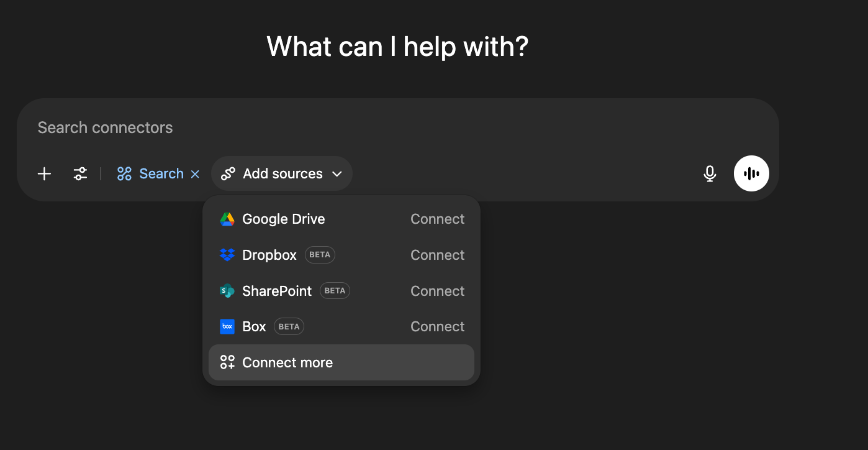Toggle the blue Search chip
The image size is (868, 450).
(151, 174)
